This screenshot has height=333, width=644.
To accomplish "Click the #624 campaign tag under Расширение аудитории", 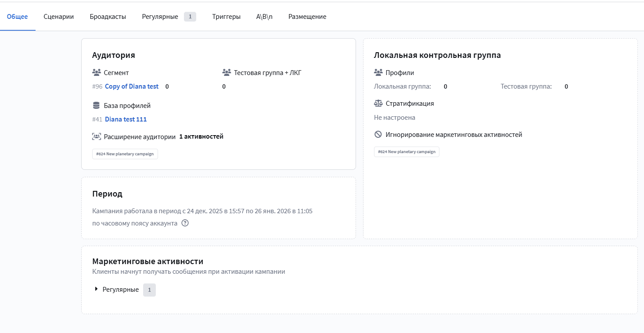I will [125, 154].
